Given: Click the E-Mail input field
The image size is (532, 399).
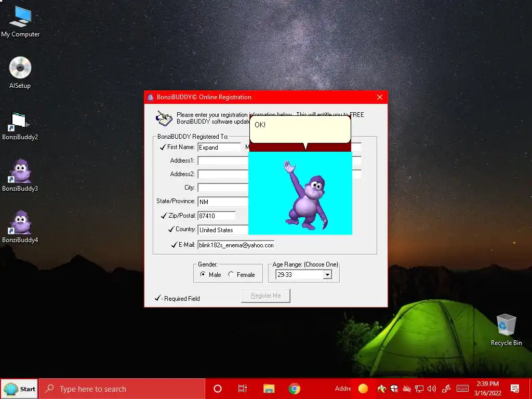Looking at the screenshot, I should pyautogui.click(x=236, y=245).
